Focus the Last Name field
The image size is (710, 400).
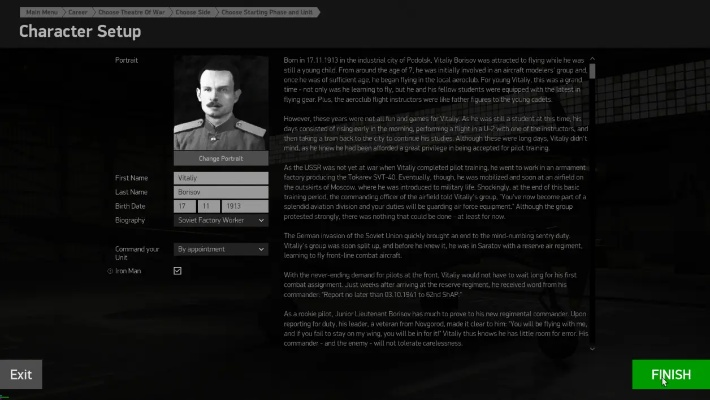coord(221,192)
